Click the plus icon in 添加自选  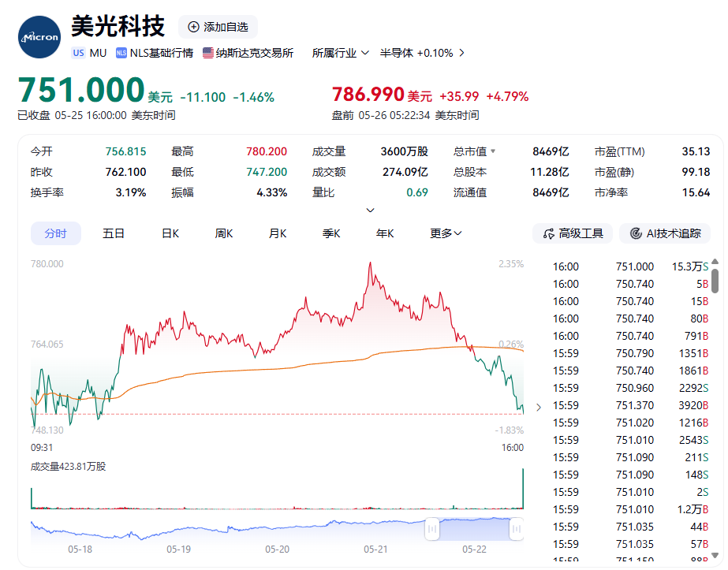193,27
